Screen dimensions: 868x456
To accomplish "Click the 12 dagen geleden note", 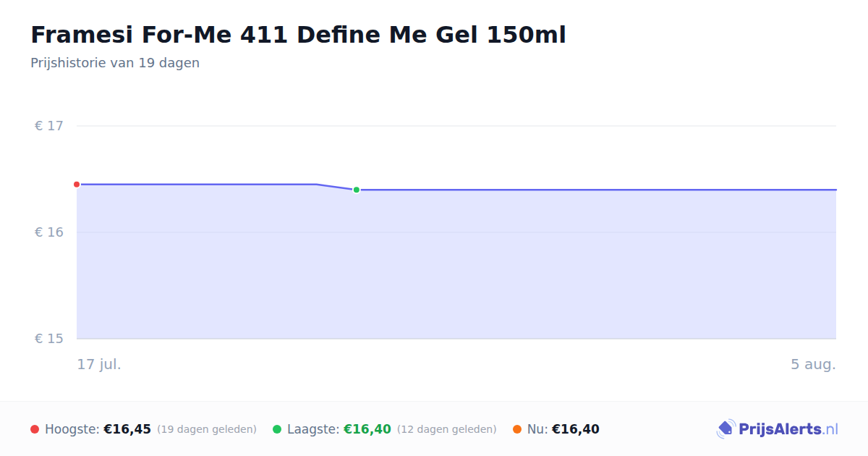I will 447,429.
